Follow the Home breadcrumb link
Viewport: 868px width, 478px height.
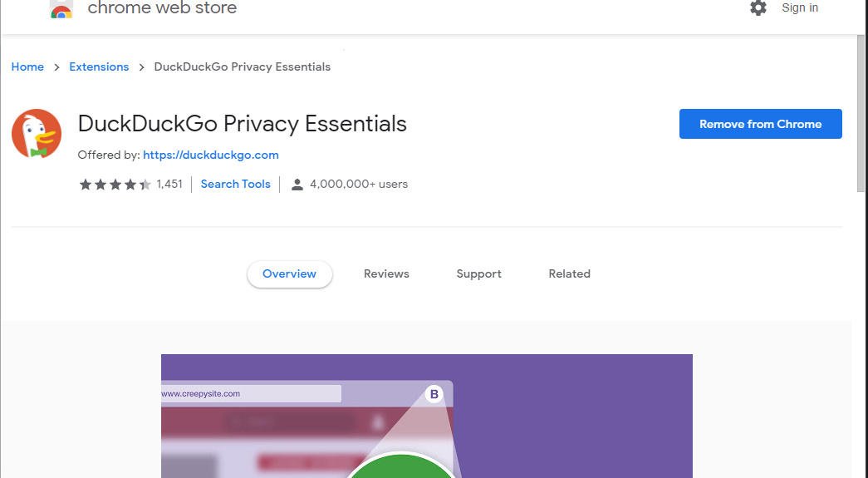coord(27,67)
